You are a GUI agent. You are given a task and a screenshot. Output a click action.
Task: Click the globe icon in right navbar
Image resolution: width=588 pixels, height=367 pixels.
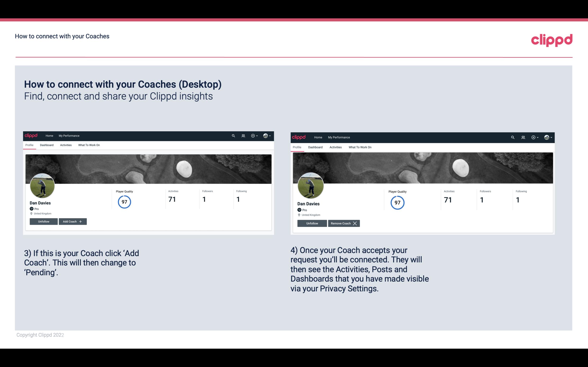[x=547, y=137]
